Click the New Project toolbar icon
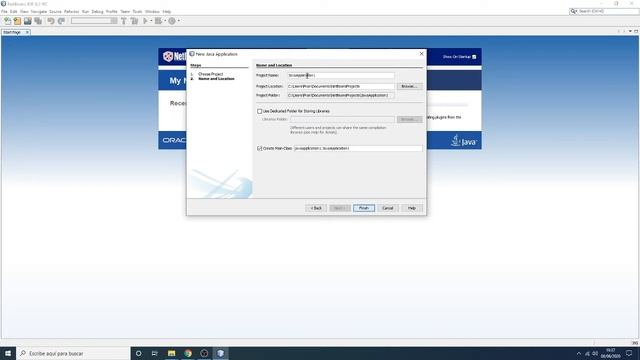The height and width of the screenshot is (360, 640). 17,21
